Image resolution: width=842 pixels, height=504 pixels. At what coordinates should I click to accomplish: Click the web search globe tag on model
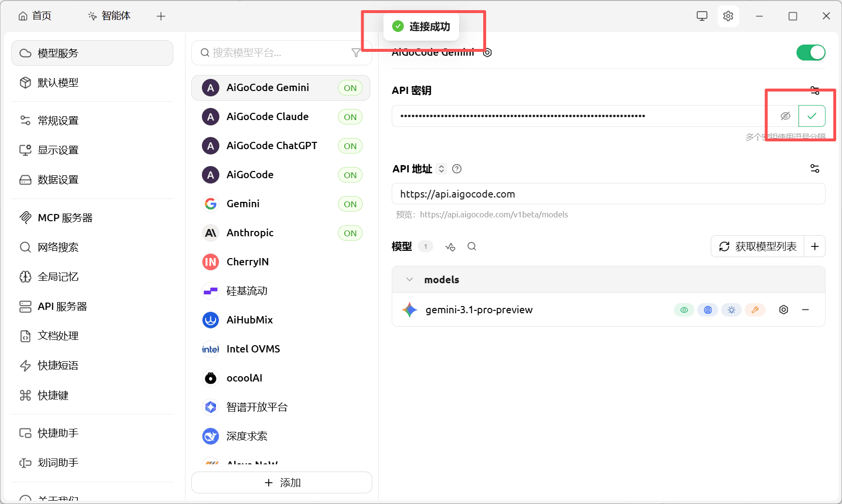tap(708, 310)
